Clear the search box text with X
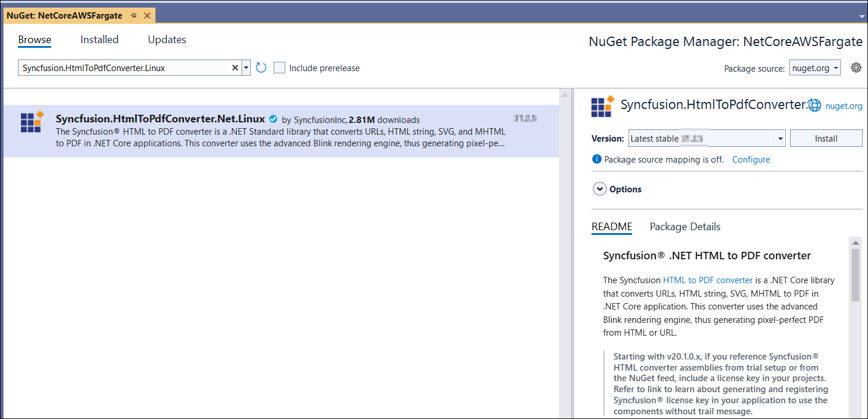The image size is (868, 419). (235, 68)
